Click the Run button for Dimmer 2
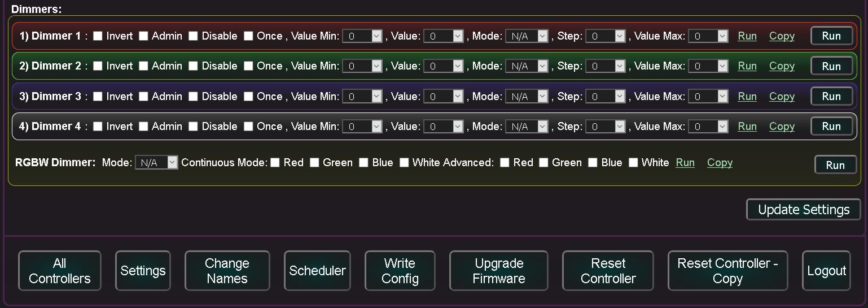Screen dimensions: 868x308 coord(831,66)
